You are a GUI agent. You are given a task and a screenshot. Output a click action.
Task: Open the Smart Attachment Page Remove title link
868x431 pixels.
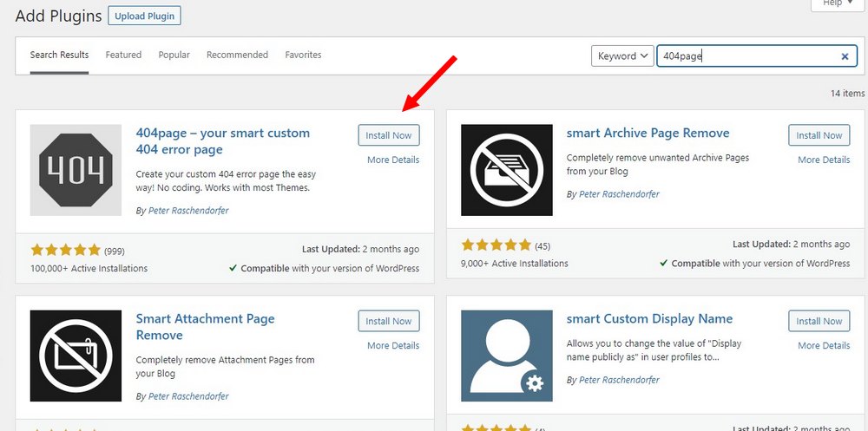(x=206, y=327)
